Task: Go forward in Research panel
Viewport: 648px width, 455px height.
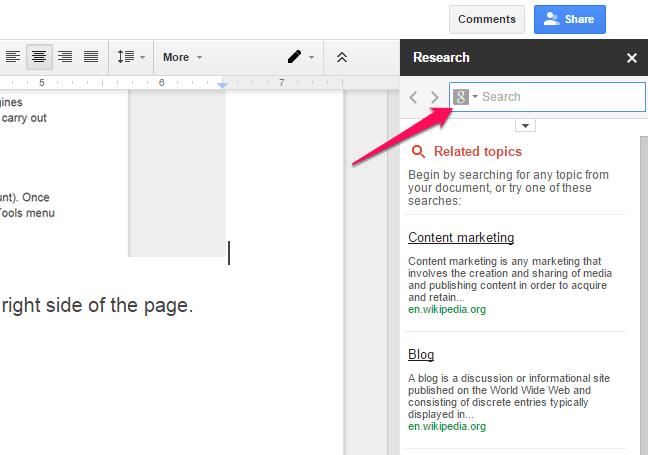Action: tap(434, 97)
